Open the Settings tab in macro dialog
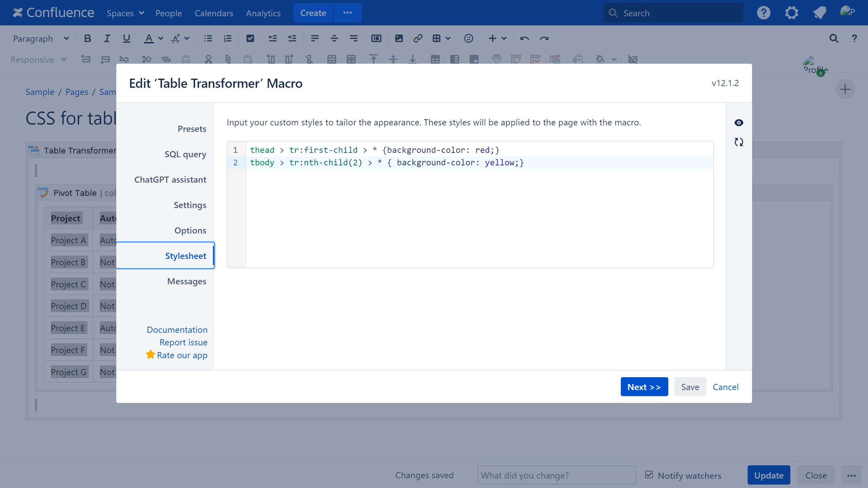 click(190, 205)
